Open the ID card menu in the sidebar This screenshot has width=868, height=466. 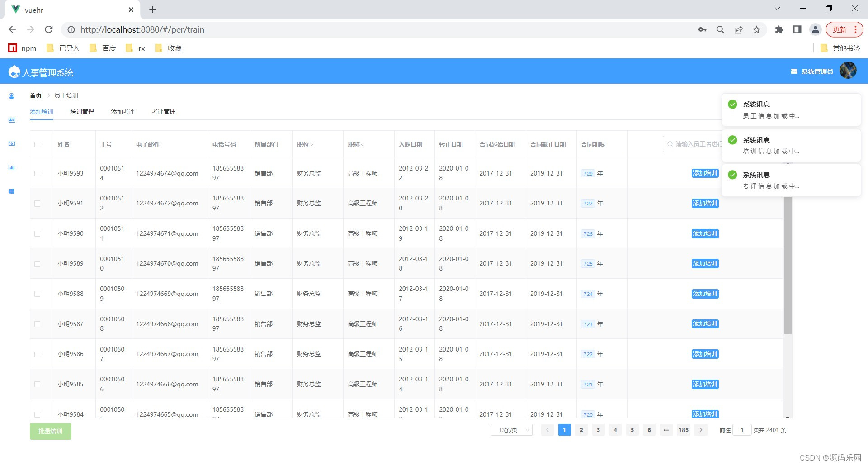click(x=11, y=120)
